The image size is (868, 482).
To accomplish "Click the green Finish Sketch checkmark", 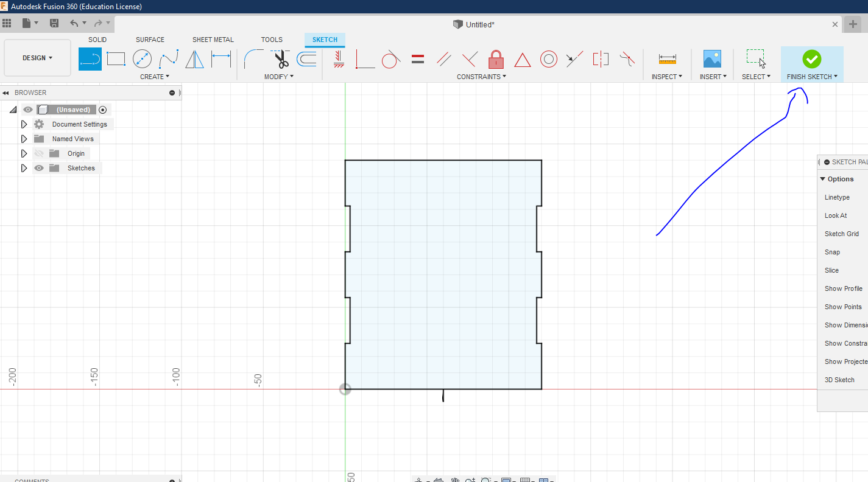I will [x=811, y=59].
